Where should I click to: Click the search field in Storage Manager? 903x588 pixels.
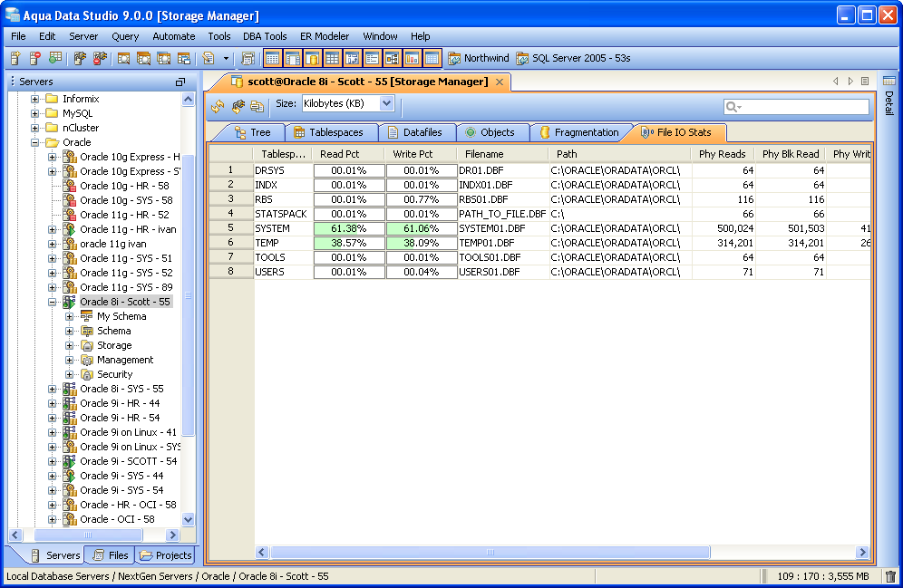796,106
